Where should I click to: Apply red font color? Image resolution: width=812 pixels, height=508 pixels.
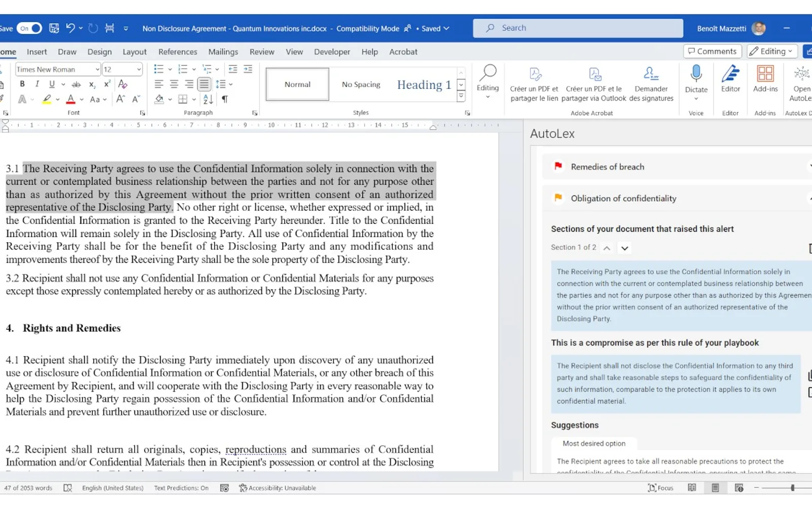[x=71, y=100]
